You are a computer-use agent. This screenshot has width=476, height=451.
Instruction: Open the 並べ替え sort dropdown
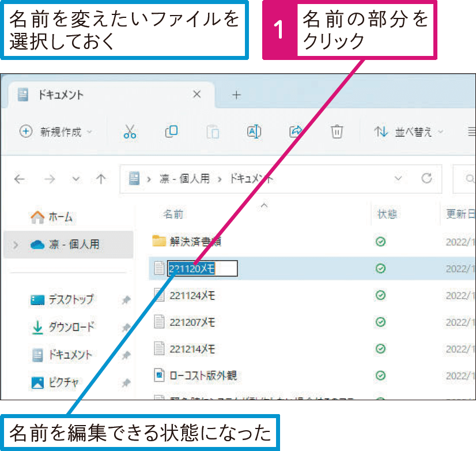tap(409, 132)
